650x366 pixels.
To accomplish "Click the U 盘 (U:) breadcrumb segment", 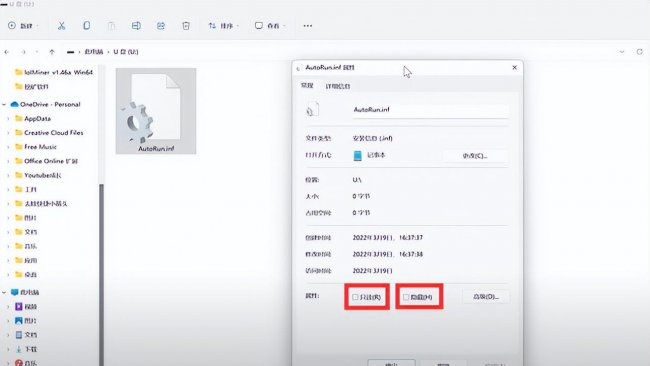I will click(x=126, y=52).
